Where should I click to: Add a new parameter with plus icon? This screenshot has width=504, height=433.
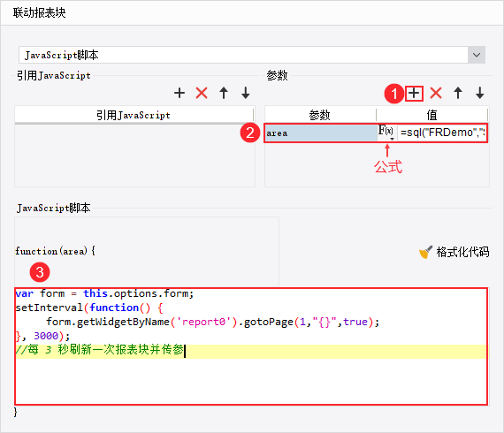[x=414, y=94]
